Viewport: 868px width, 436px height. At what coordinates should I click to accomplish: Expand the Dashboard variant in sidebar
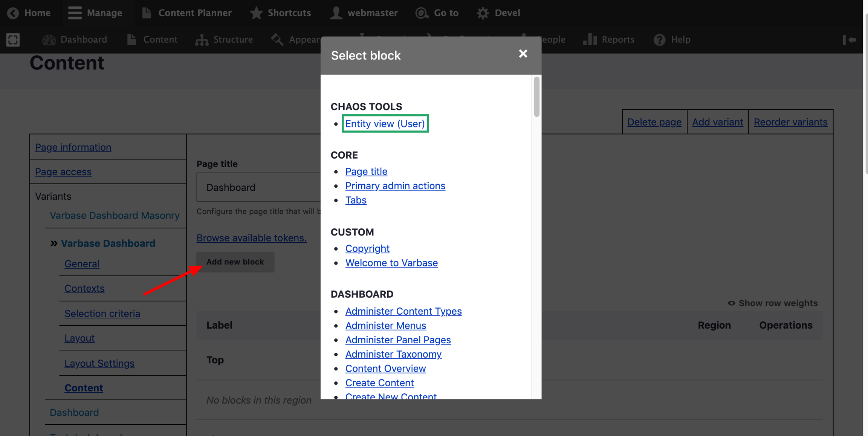tap(74, 412)
